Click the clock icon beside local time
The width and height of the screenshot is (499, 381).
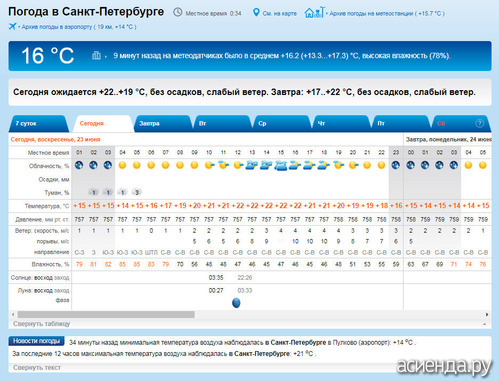[177, 12]
